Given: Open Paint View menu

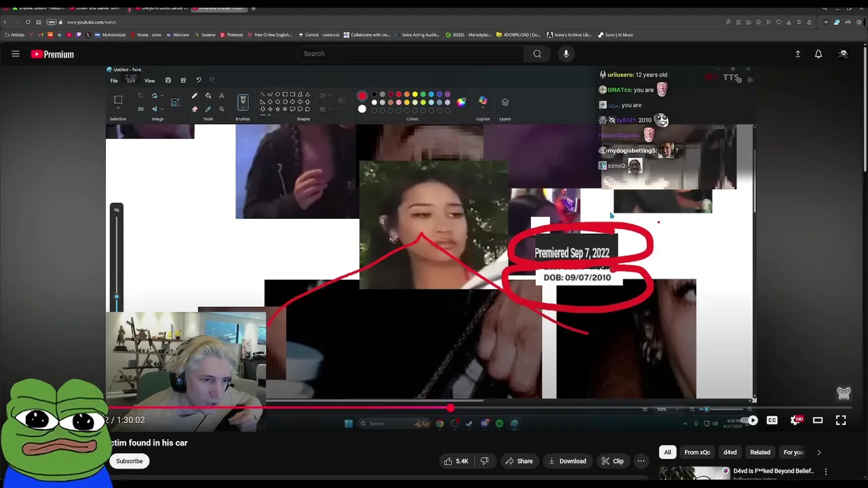Looking at the screenshot, I should [x=149, y=81].
